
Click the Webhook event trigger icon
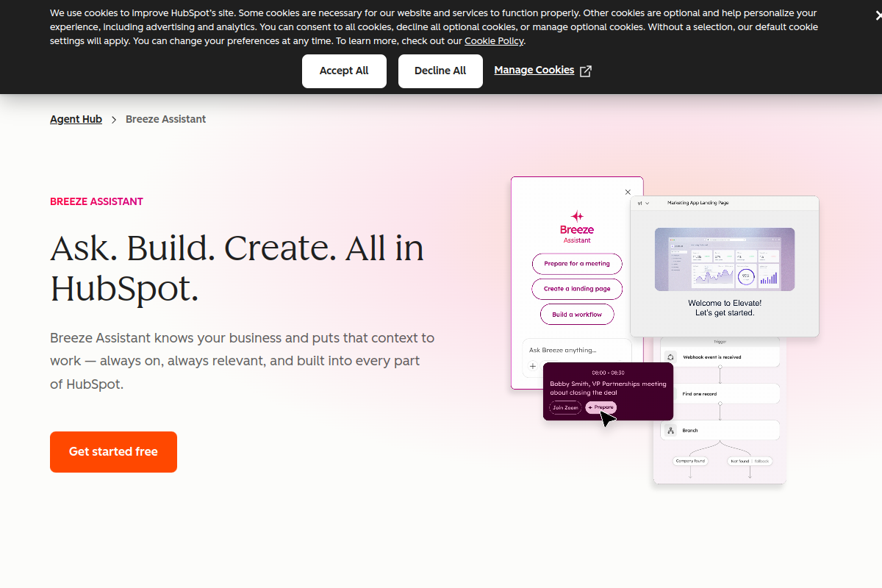(670, 356)
